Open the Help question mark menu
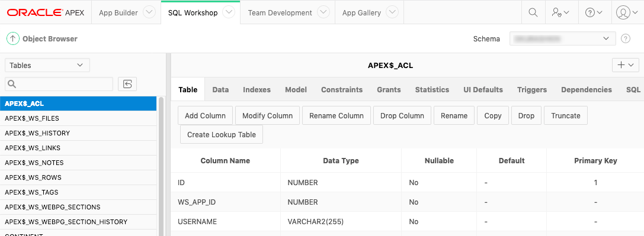 coord(594,12)
